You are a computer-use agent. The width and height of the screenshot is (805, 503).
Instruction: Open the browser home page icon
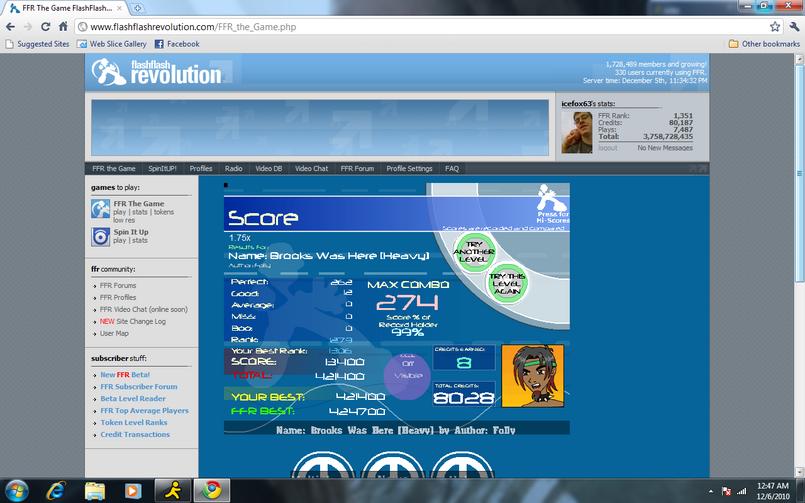[63, 27]
